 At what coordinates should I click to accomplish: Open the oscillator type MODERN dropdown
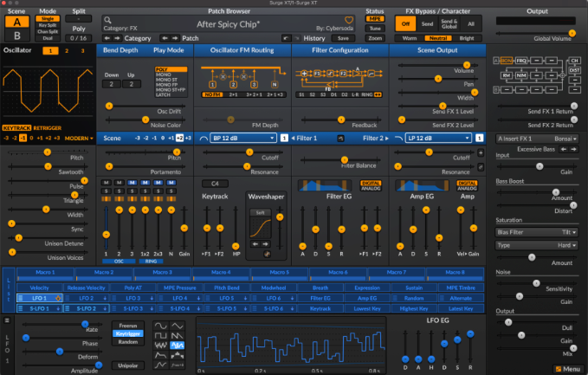click(x=79, y=139)
